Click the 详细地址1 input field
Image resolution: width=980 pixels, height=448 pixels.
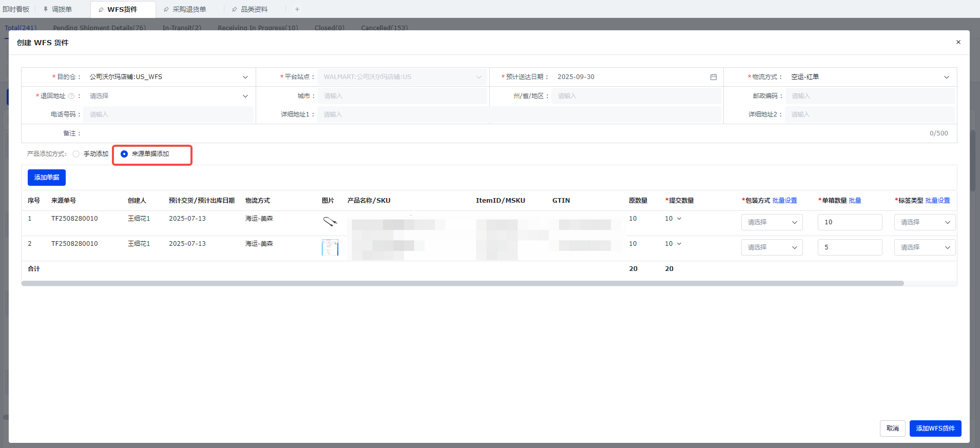pos(519,114)
